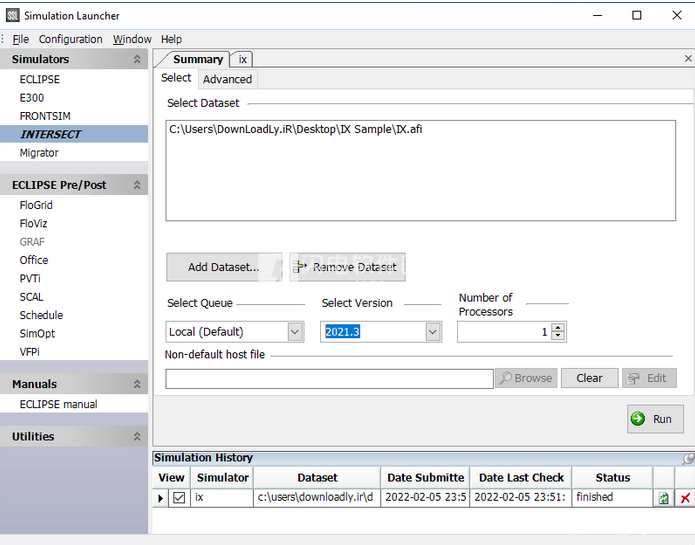The width and height of the screenshot is (695, 545).
Task: Sort by the Status column header
Action: tap(613, 478)
